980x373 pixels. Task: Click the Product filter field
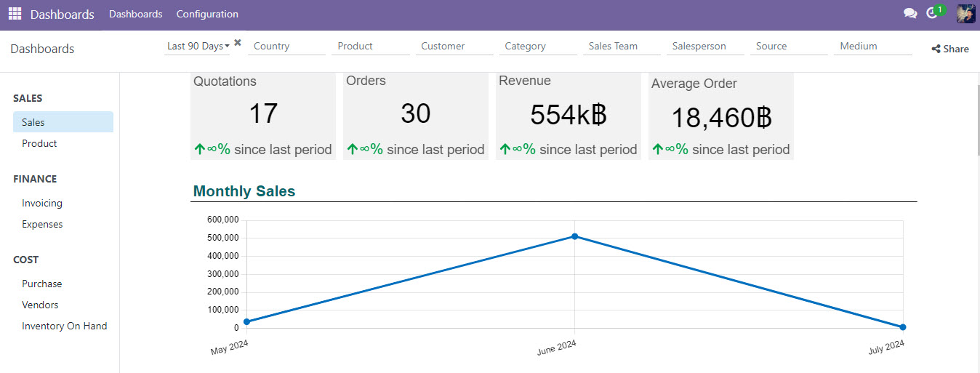click(370, 46)
